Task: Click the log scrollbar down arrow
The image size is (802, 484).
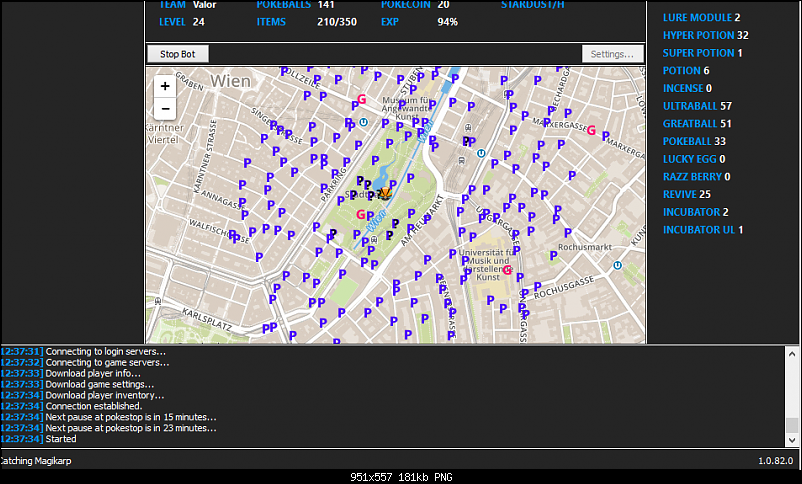Action: click(792, 440)
